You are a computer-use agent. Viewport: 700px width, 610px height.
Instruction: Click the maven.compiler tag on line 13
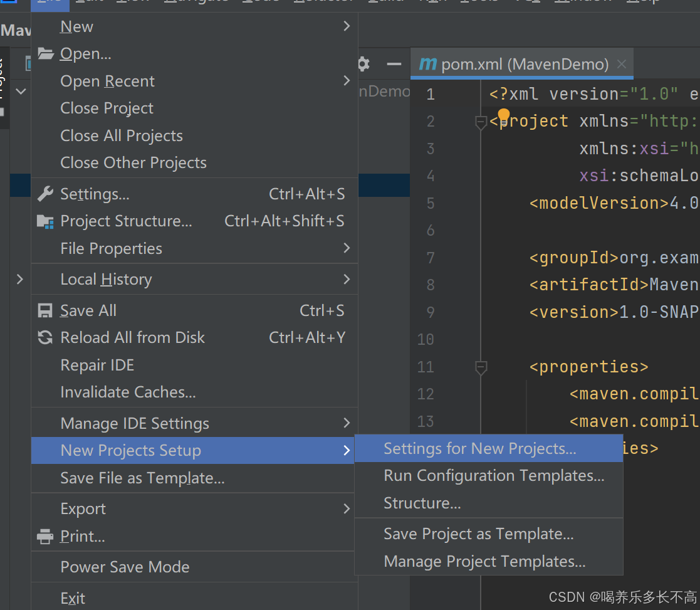(634, 421)
